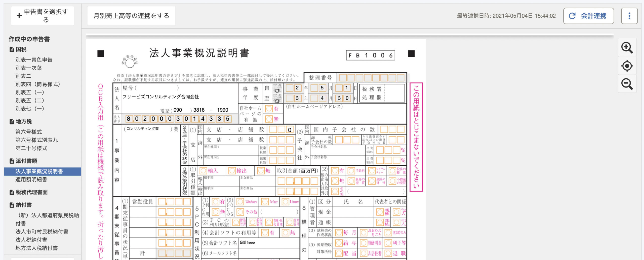Image resolution: width=644 pixels, height=260 pixels.
Task: Open 別表一次葉 in sidebar
Action: tap(29, 68)
